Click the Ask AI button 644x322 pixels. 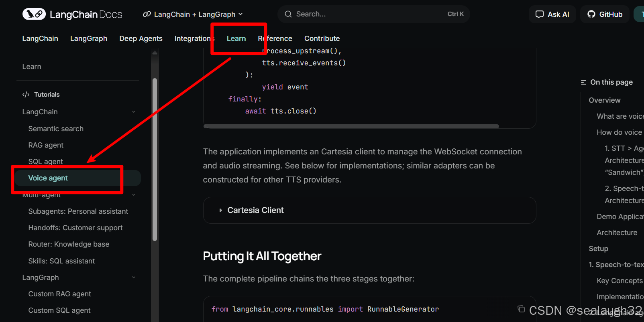(x=552, y=14)
